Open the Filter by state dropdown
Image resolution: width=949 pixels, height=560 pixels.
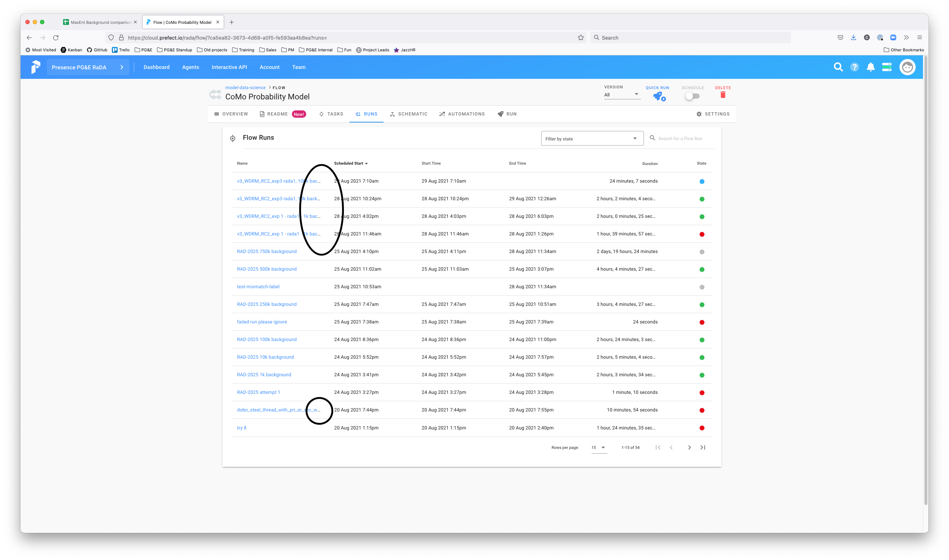[x=592, y=138]
